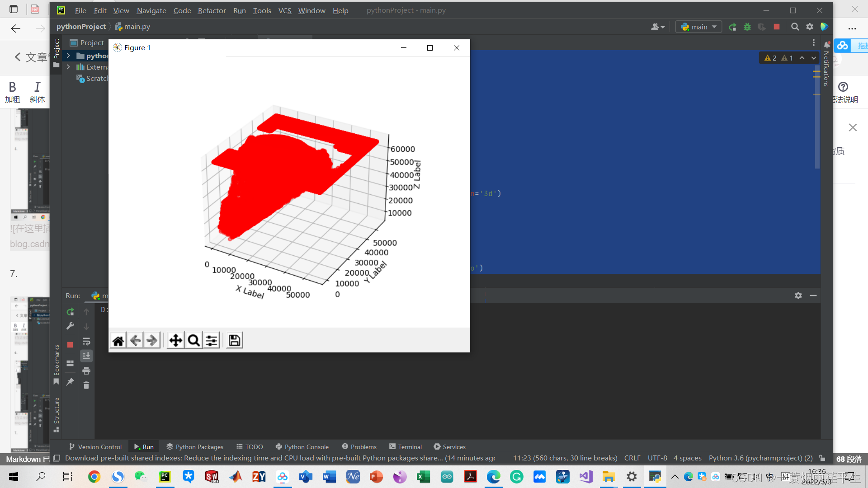Jump to previous highlighted error arrow

point(802,58)
